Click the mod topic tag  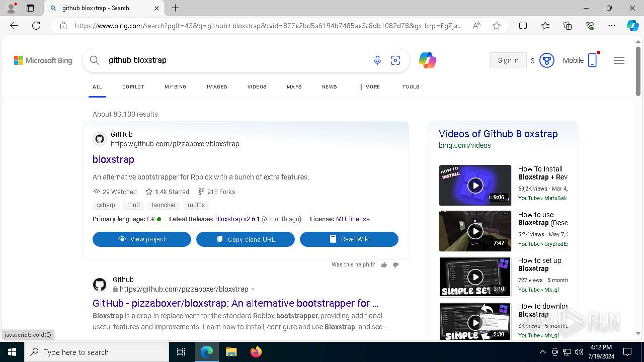click(x=133, y=205)
